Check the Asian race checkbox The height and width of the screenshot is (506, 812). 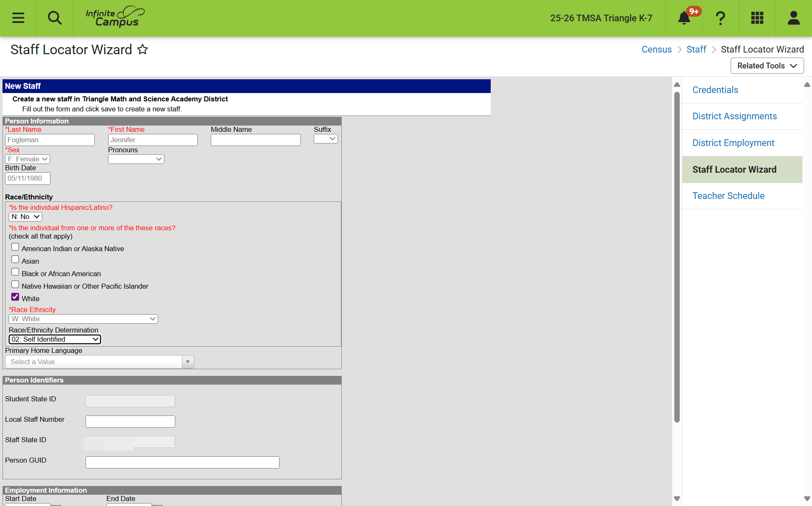coord(15,259)
